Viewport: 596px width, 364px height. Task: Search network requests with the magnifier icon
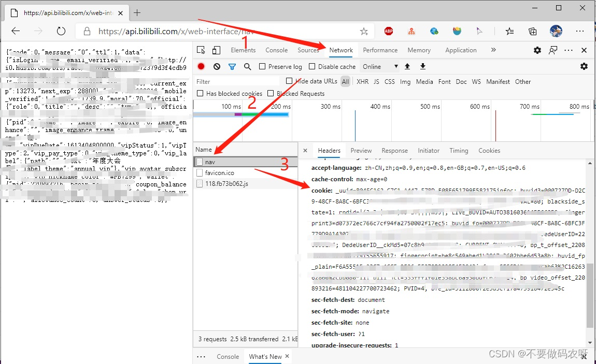[x=247, y=66]
